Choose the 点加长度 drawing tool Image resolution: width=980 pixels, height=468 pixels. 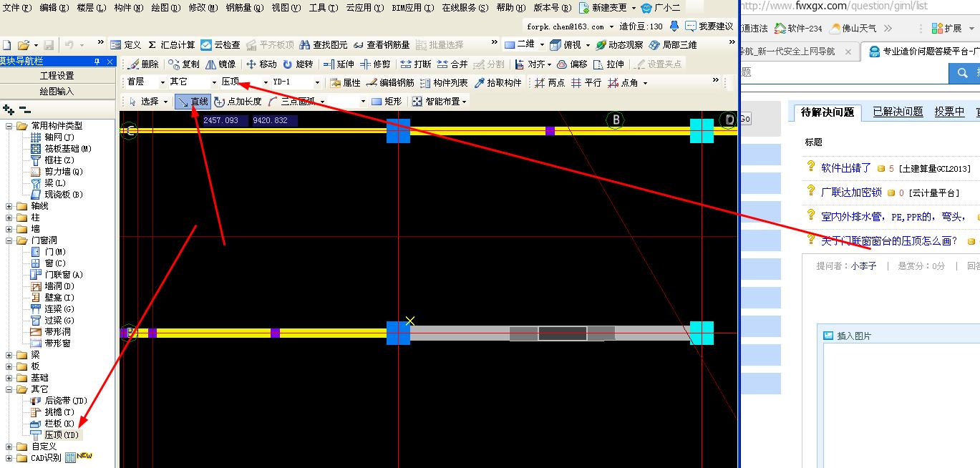point(238,102)
